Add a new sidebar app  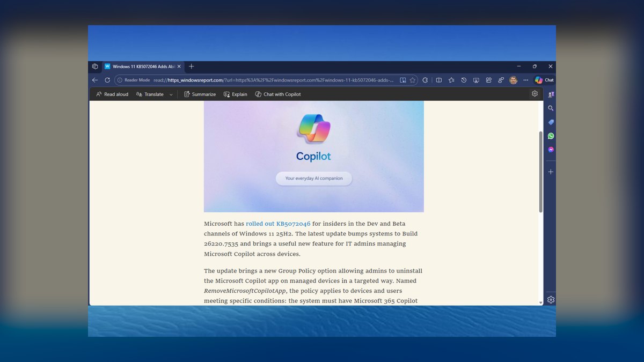click(551, 172)
